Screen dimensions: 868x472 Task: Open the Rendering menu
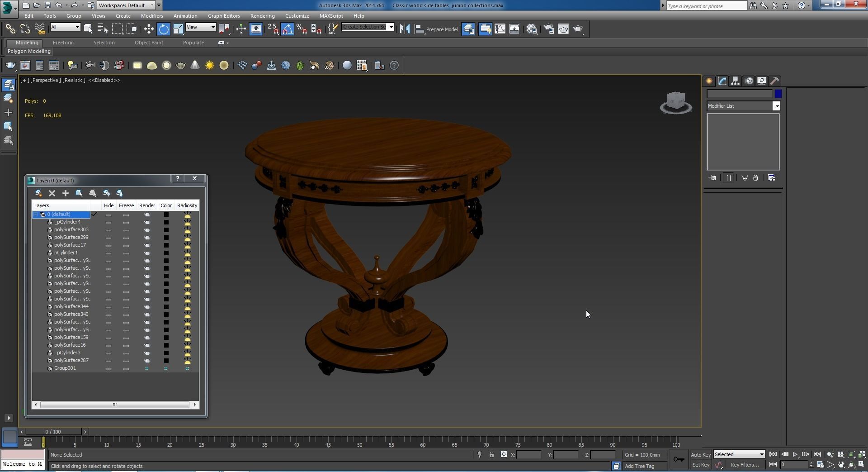[x=262, y=16]
